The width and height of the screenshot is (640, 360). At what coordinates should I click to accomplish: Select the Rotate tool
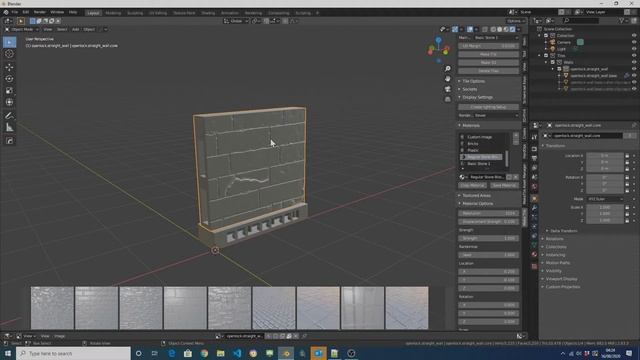(x=9, y=79)
